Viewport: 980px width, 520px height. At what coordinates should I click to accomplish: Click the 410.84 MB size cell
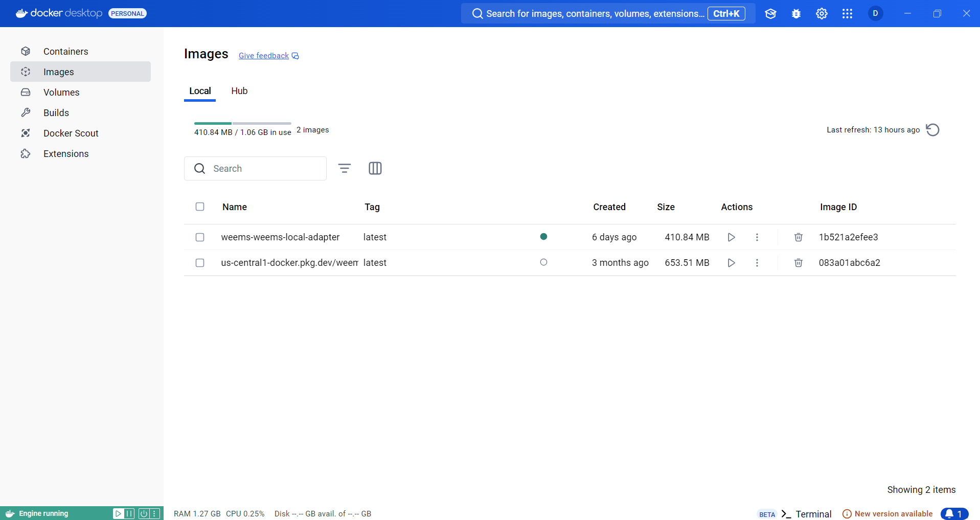point(687,237)
